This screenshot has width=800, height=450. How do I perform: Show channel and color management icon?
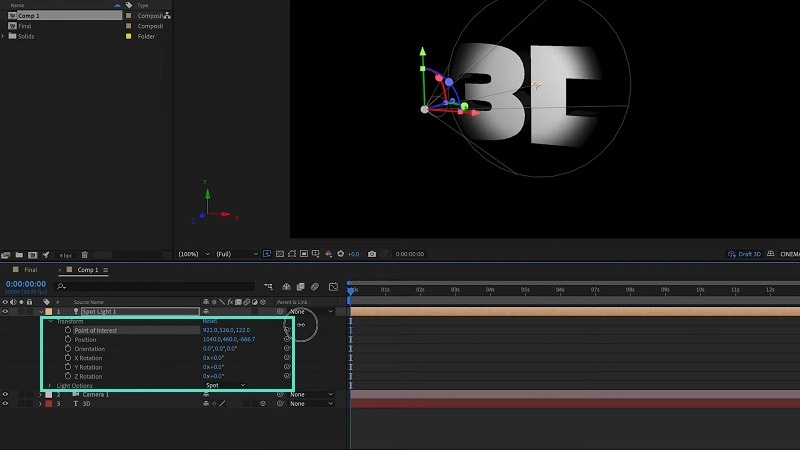329,254
